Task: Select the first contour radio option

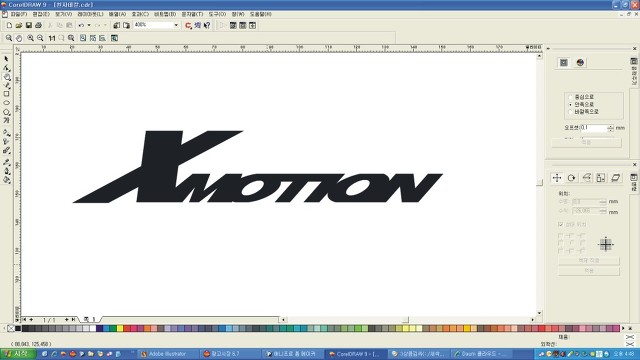Action: (571, 97)
